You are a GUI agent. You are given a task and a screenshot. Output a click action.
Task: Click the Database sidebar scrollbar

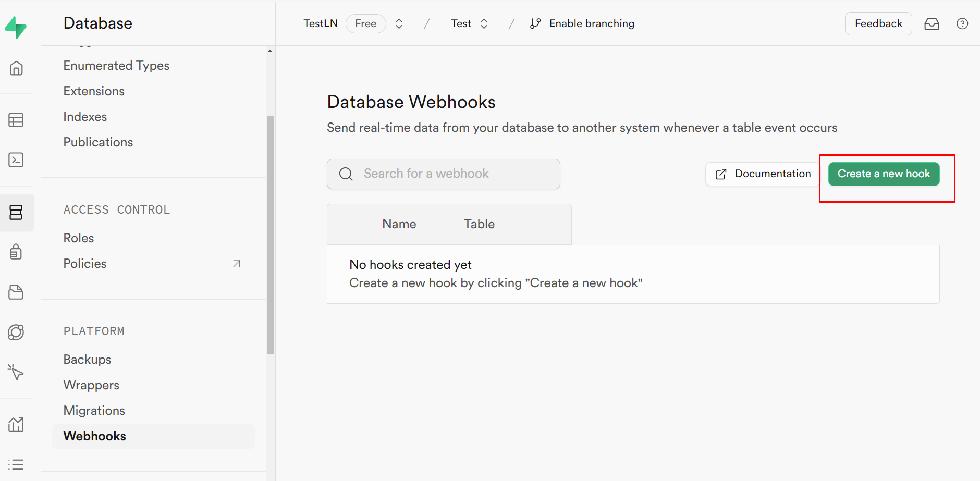pos(270,235)
